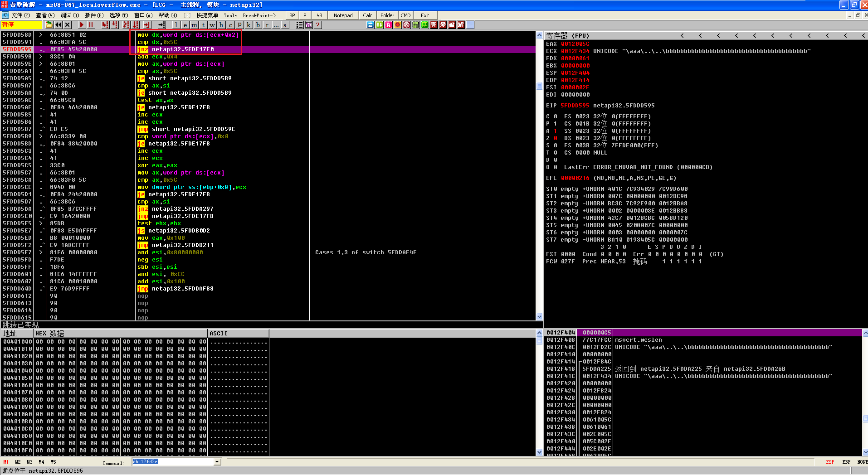Open the 插件(P) menu
Screen dimensions: 868x475
pyautogui.click(x=94, y=15)
